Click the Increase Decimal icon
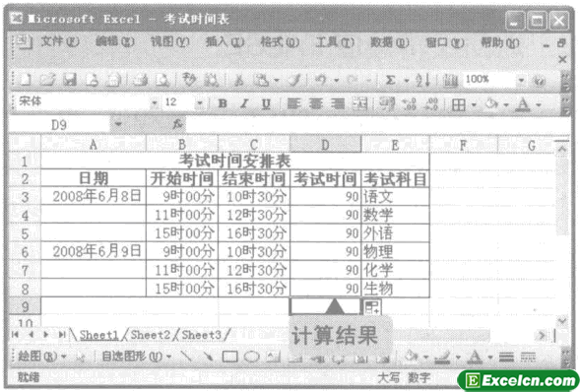The height and width of the screenshot is (392, 580). 409,104
